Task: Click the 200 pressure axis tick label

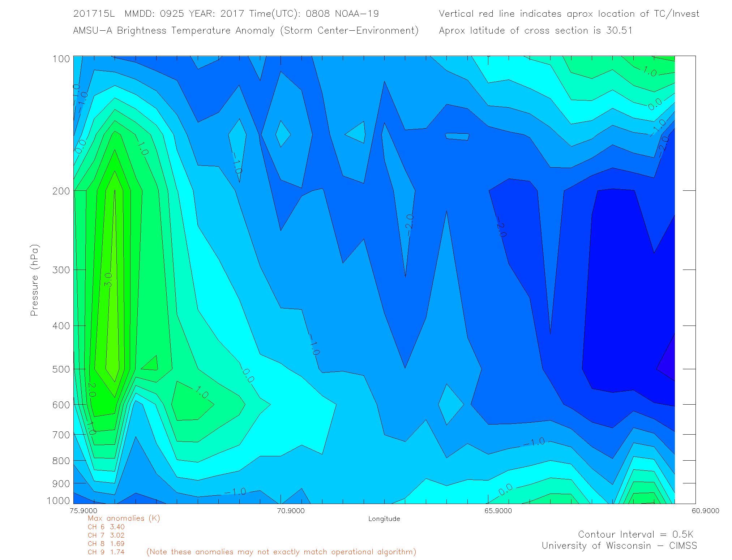Action: coord(61,191)
